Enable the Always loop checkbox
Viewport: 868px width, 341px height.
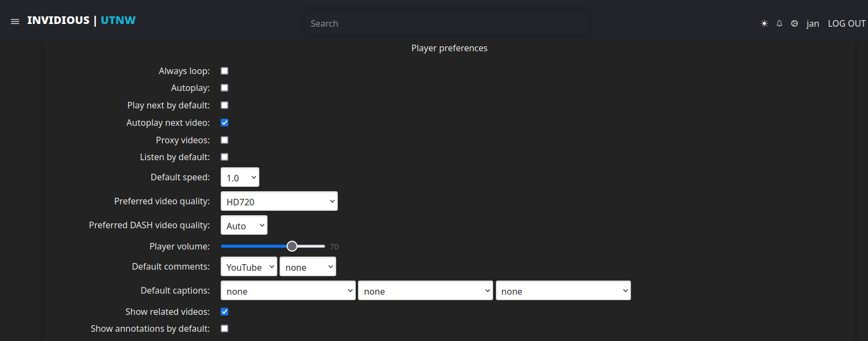(x=224, y=71)
